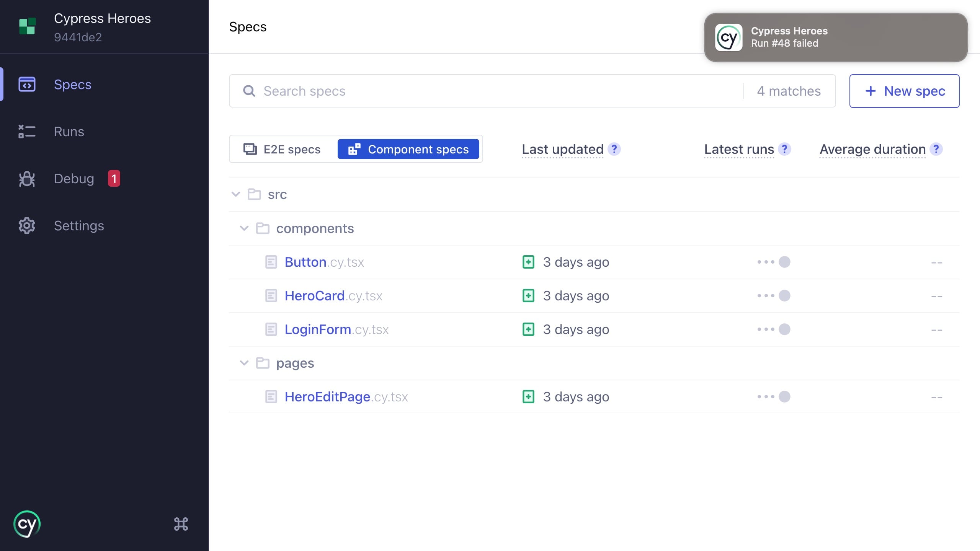Go to the Specs navigation item

[x=73, y=85]
